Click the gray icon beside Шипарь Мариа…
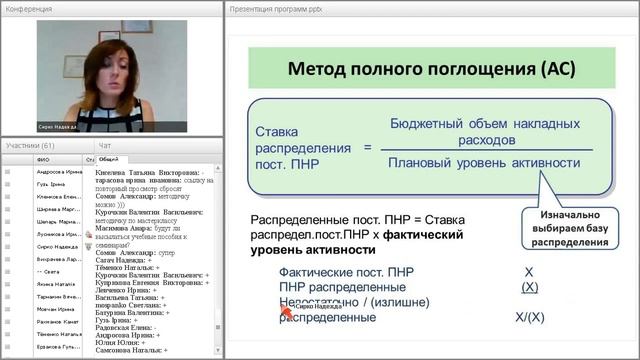This screenshot has height=360, width=640. point(7,222)
